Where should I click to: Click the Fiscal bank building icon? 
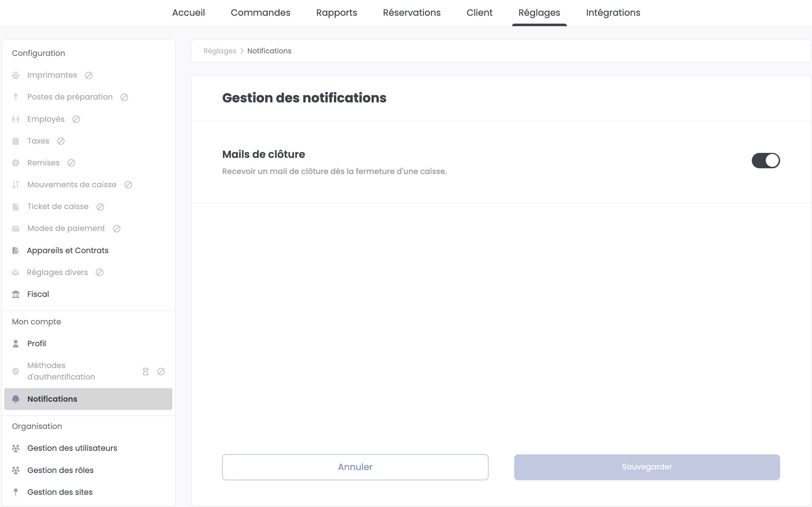point(16,294)
